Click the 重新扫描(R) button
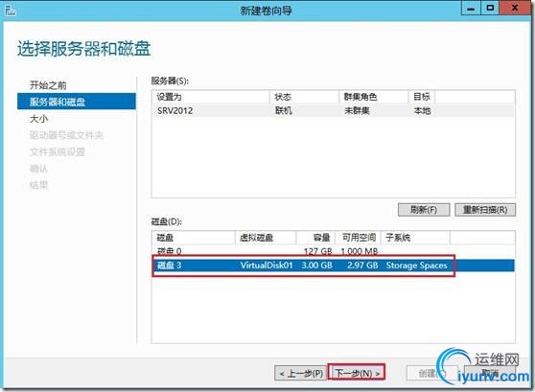This screenshot has width=535, height=392. pyautogui.click(x=485, y=210)
